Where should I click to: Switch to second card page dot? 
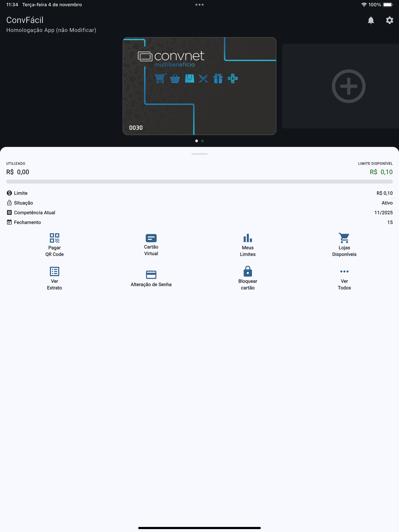pos(202,141)
